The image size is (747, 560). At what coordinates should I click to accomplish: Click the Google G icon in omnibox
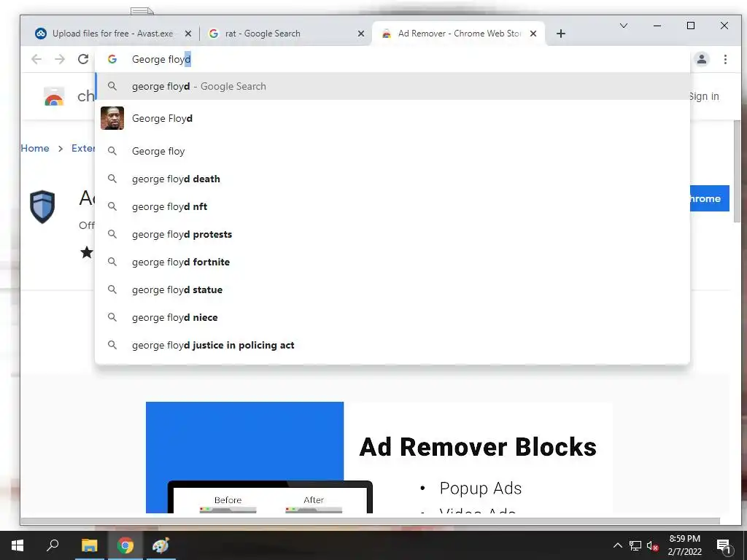pyautogui.click(x=112, y=59)
